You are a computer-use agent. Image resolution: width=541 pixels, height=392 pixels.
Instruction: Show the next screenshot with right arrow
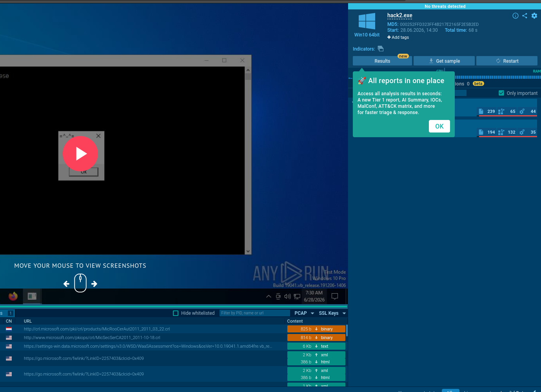pyautogui.click(x=94, y=284)
